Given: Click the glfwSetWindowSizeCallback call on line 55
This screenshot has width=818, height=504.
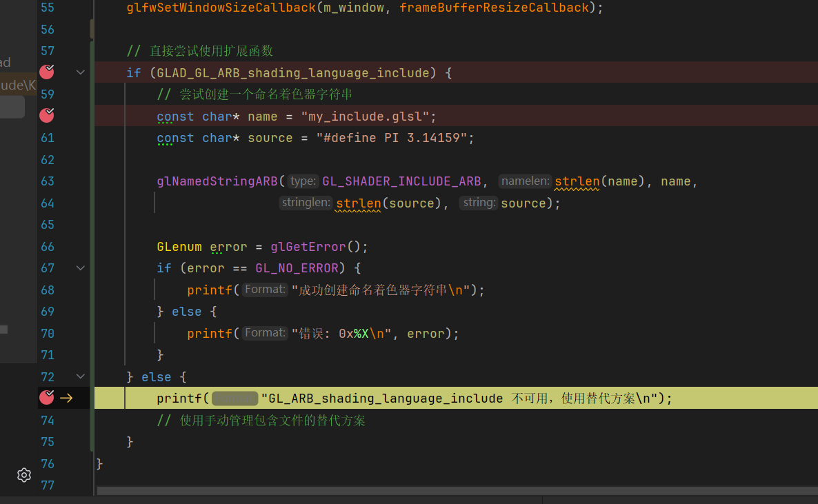Looking at the screenshot, I should point(221,8).
